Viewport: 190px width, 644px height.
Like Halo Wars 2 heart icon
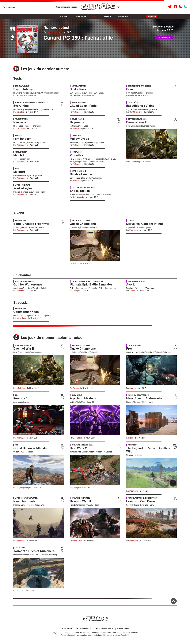[x=120, y=448]
